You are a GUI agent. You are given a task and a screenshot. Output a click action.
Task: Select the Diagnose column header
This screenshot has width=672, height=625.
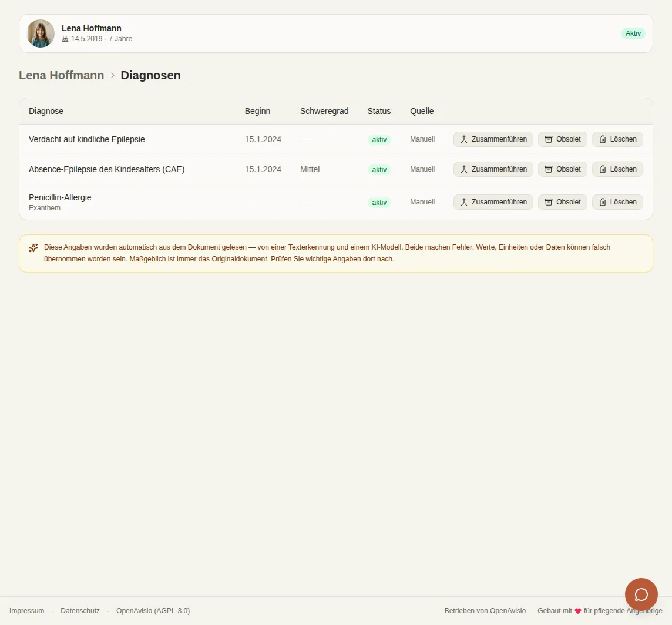pyautogui.click(x=46, y=111)
